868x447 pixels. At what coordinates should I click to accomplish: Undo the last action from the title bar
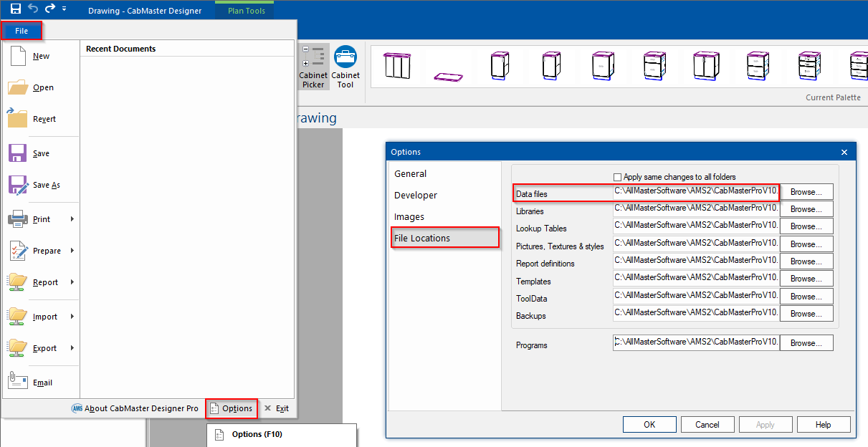pyautogui.click(x=33, y=9)
